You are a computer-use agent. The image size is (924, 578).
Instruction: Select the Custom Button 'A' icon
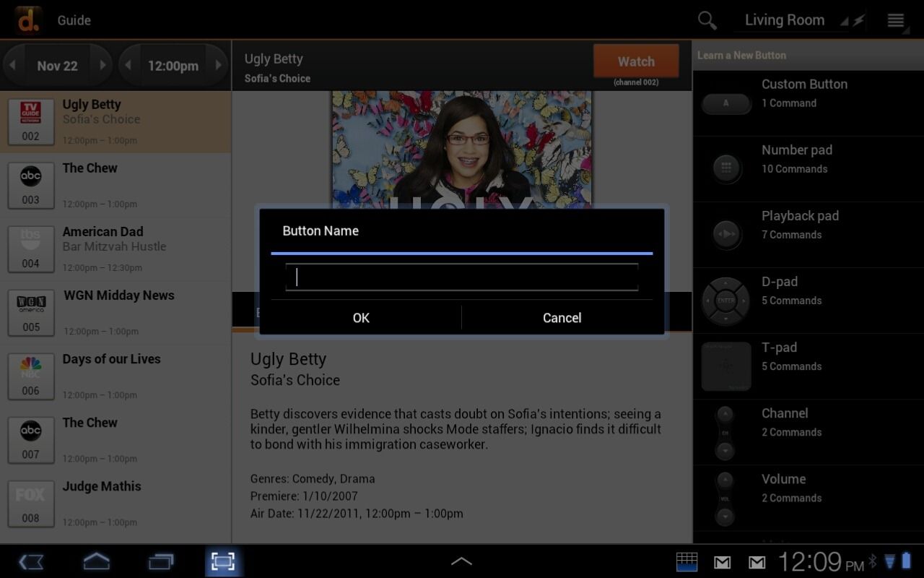(725, 104)
